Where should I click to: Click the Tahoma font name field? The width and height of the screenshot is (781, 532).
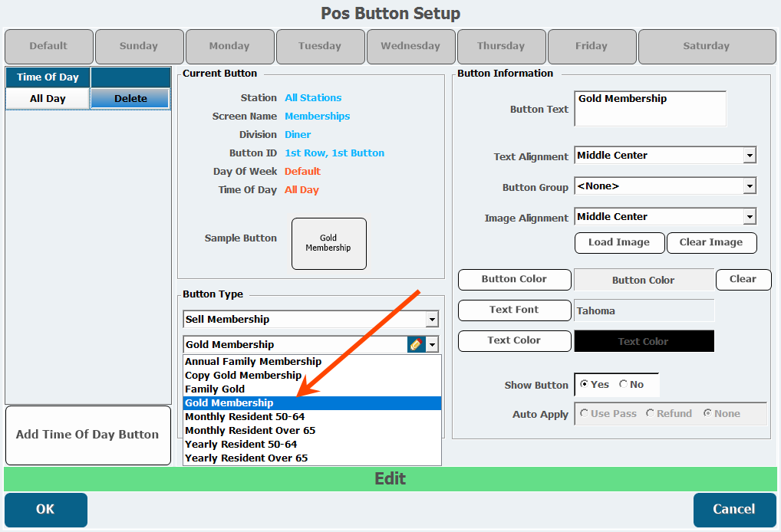point(644,310)
